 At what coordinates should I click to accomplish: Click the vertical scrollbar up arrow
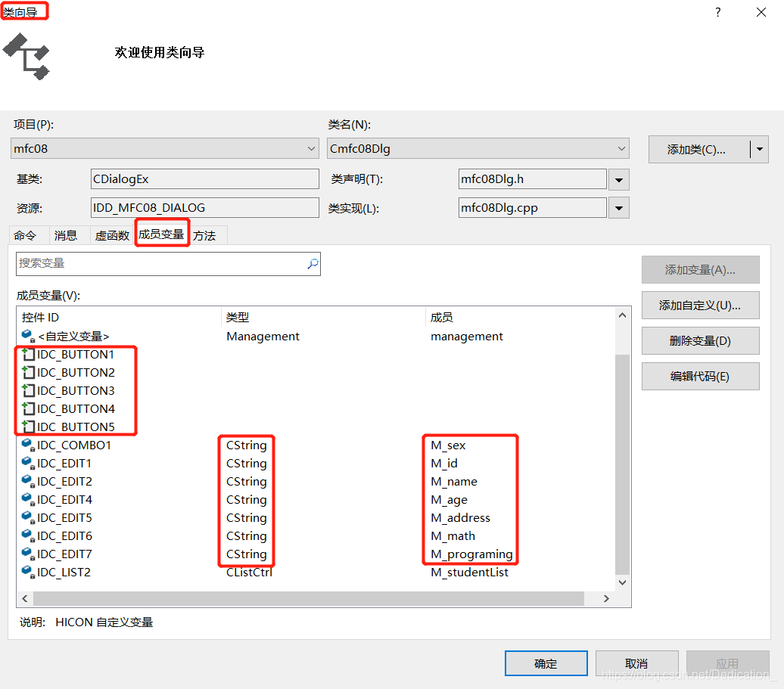coord(622,315)
